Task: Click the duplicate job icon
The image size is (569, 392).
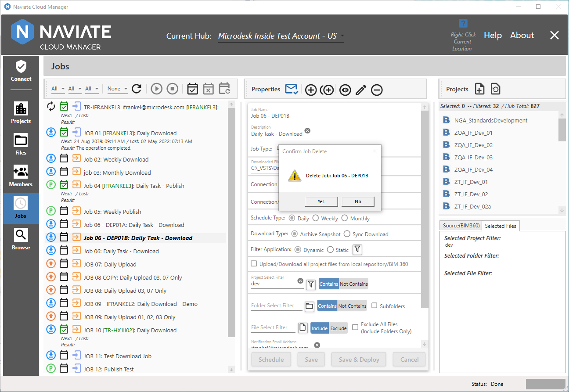Action: (x=327, y=90)
